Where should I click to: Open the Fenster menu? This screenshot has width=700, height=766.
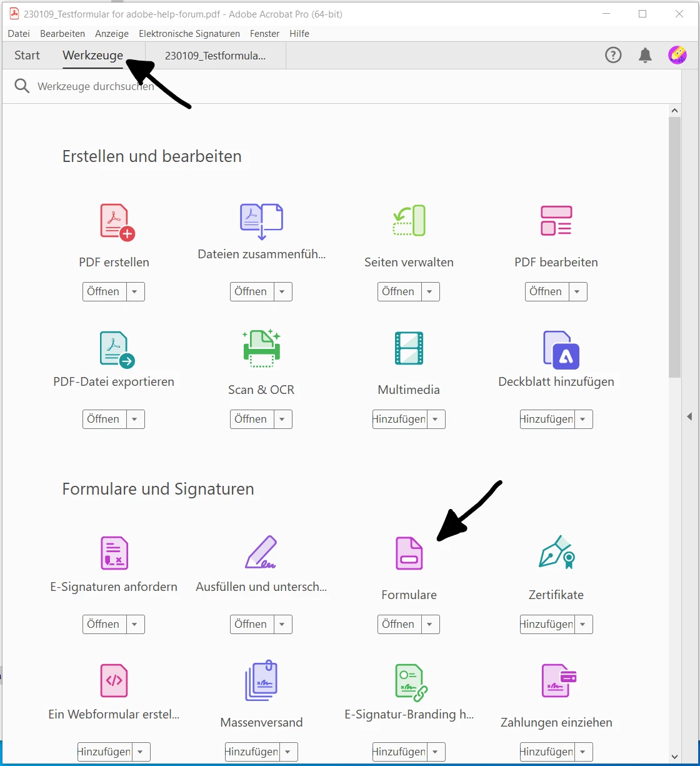coord(265,34)
